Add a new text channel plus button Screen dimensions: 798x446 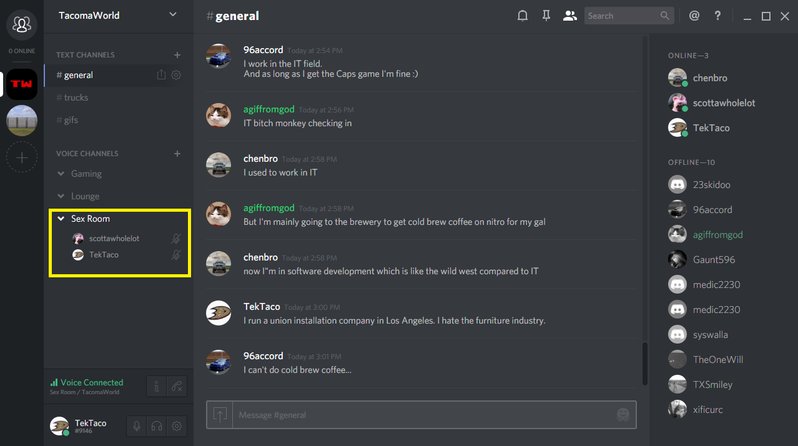(x=177, y=54)
